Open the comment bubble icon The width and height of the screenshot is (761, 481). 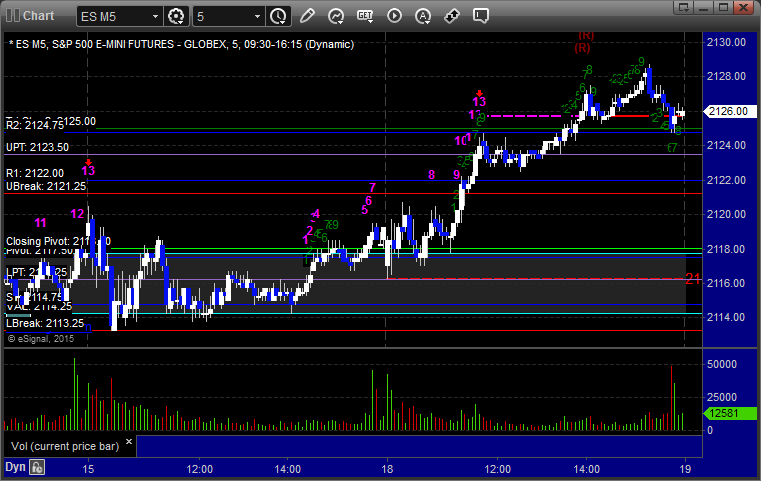[481, 16]
